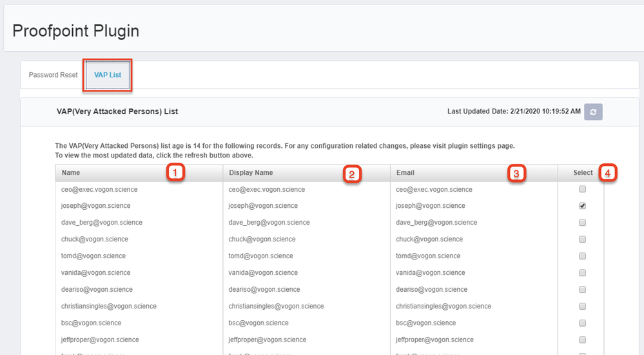Click the Display Name column header
The image size is (644, 355).
251,173
